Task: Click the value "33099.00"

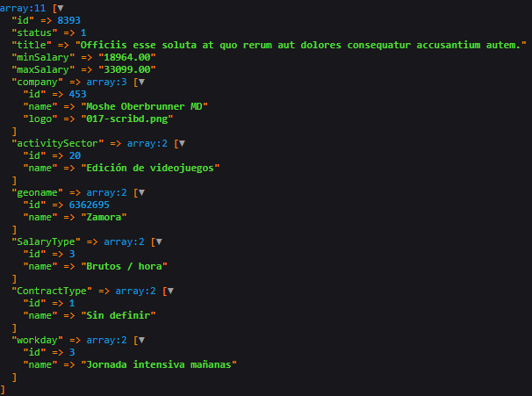Action: click(x=127, y=69)
